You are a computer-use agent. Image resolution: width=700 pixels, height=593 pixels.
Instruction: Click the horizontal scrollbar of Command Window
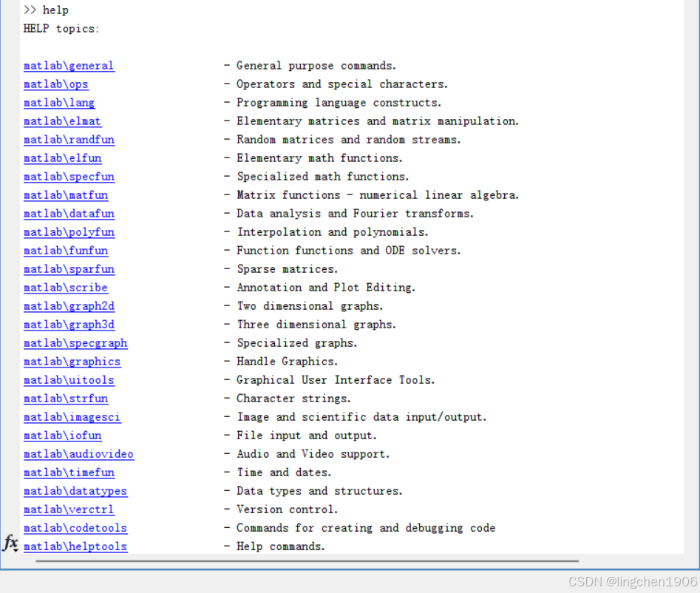[307, 560]
